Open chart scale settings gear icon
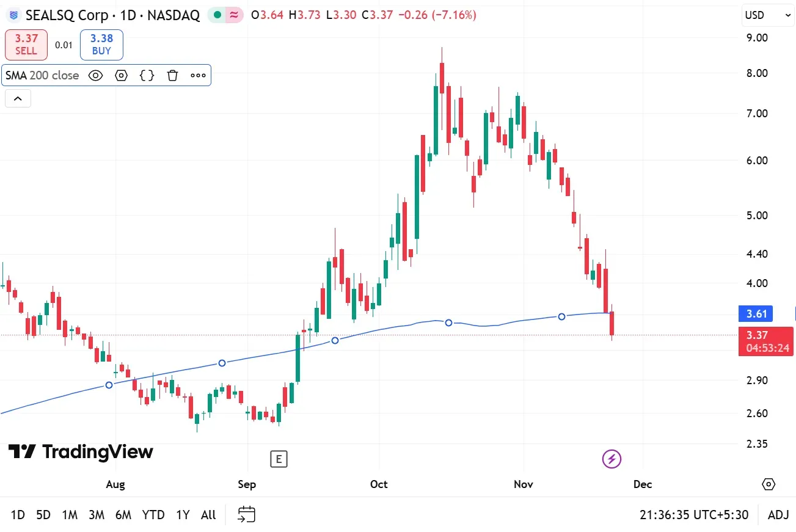The image size is (796, 532). [x=769, y=484]
